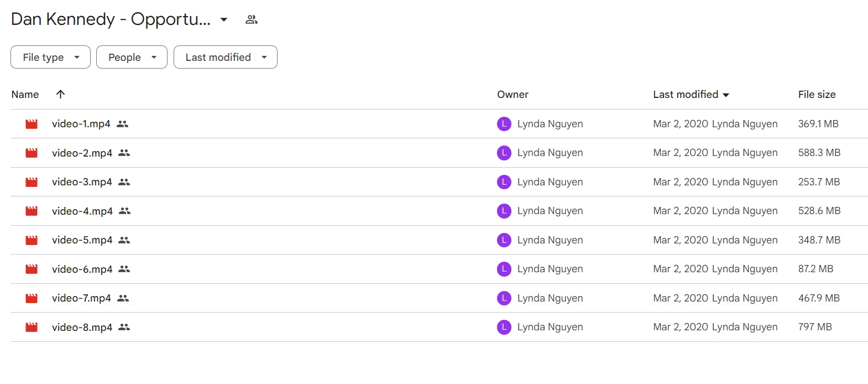Image resolution: width=868 pixels, height=384 pixels.
Task: Click owner name Lynda Nguyen in video-3.mp4 row
Action: point(550,182)
